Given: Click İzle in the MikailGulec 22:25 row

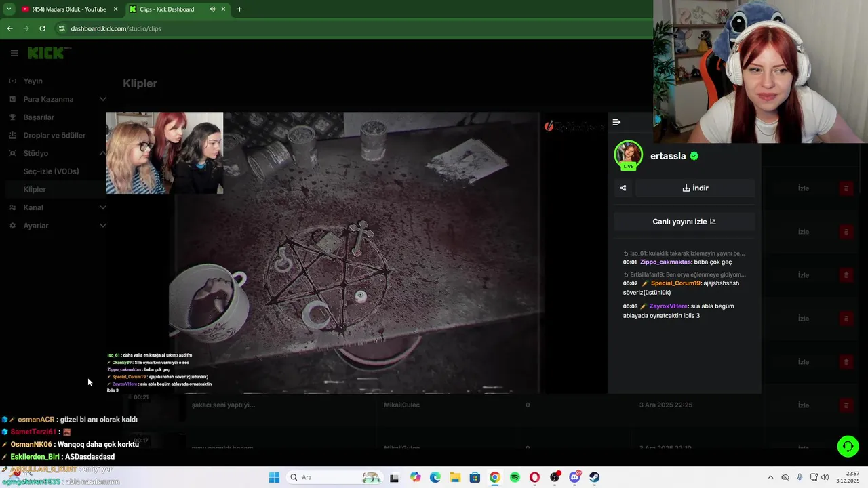Looking at the screenshot, I should point(804,405).
